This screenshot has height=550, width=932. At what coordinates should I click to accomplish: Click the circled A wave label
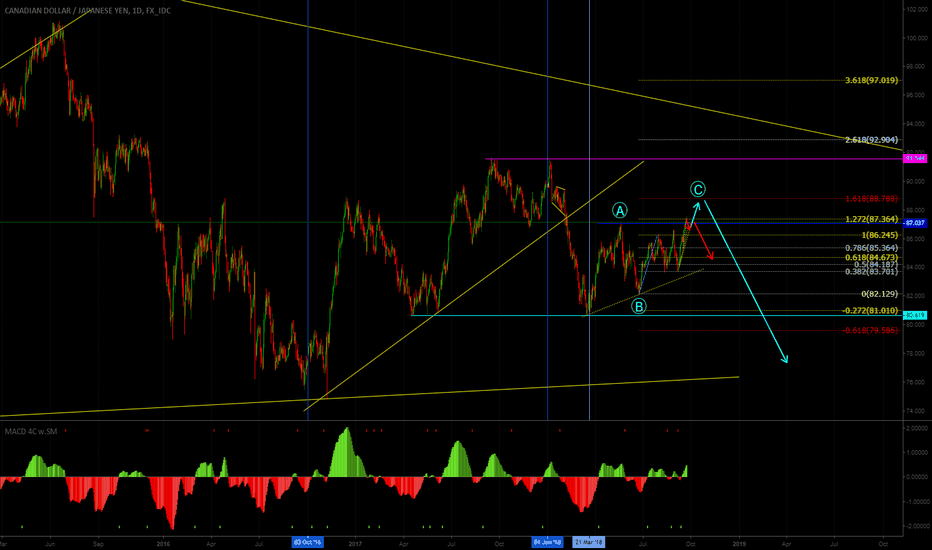pos(619,210)
